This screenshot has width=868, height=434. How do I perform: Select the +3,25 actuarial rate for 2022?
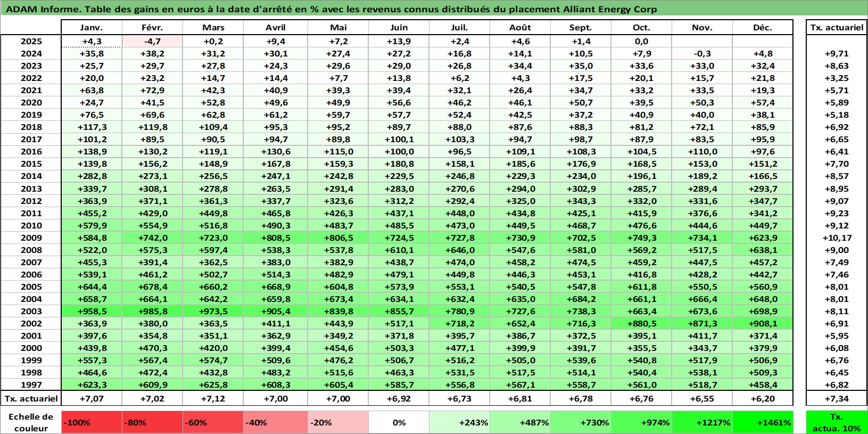(x=837, y=78)
